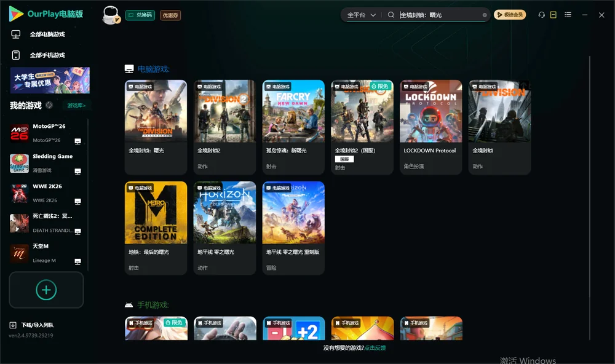Open 地平线 零之曙光 game cover
Screen dimensions: 615x364
(224, 213)
